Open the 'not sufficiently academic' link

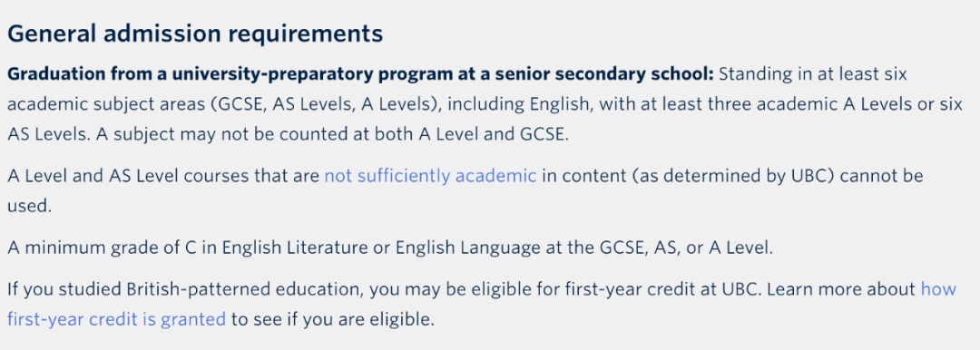[x=430, y=176]
